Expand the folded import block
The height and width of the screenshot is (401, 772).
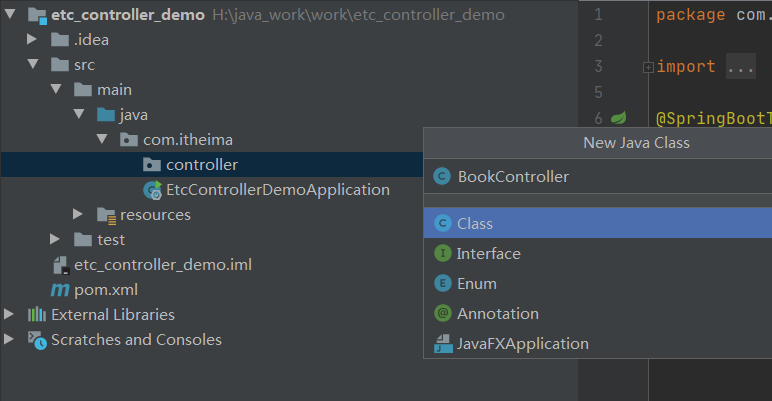click(x=648, y=67)
